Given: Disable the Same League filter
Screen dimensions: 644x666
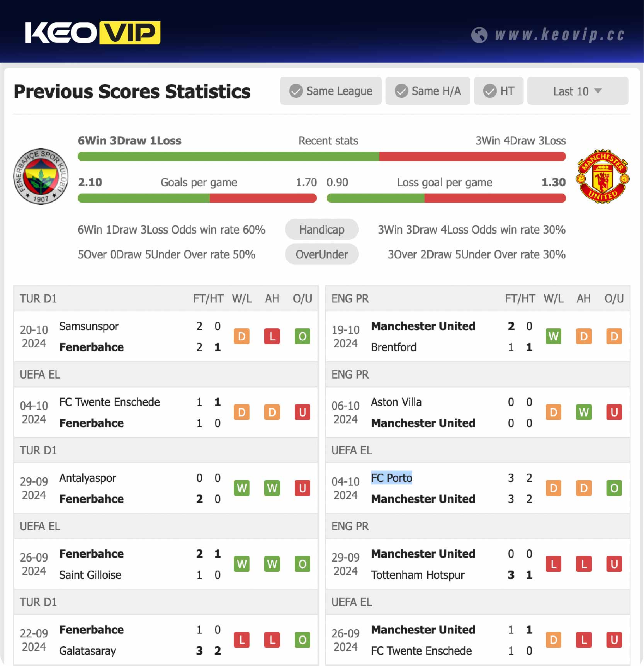Looking at the screenshot, I should pos(330,91).
